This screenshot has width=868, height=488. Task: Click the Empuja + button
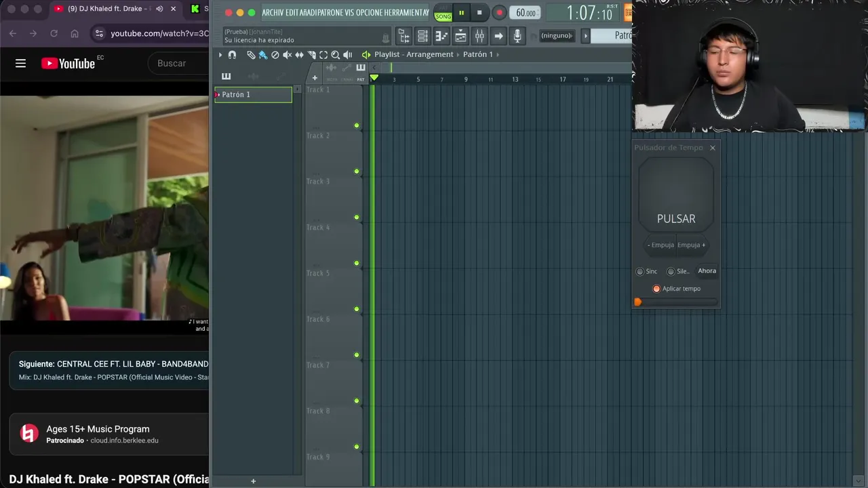click(692, 245)
